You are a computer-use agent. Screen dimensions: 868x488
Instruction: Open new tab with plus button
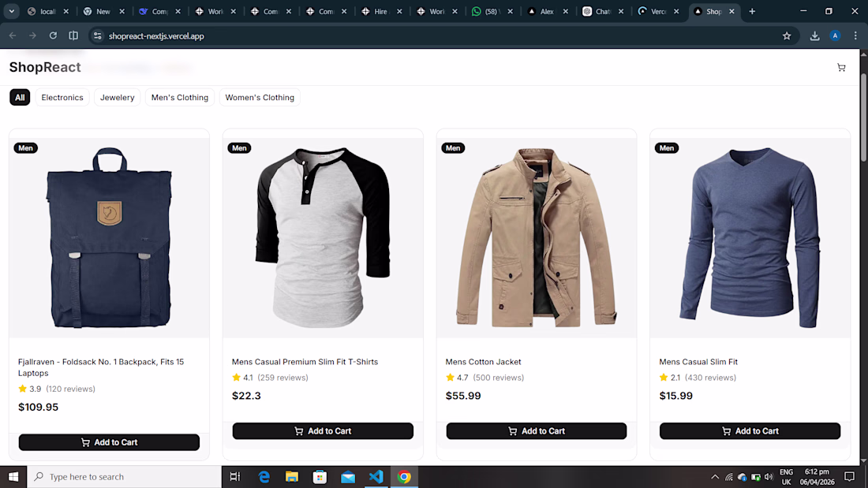point(752,11)
